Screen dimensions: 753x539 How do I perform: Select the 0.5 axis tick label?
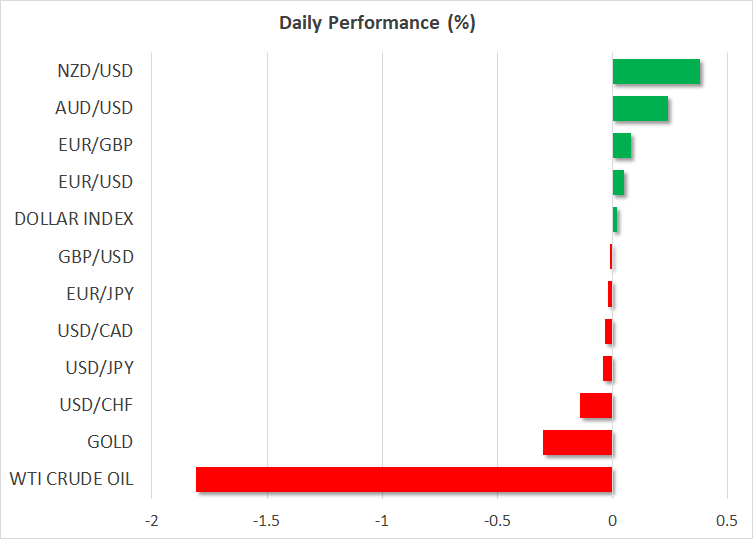tap(727, 520)
